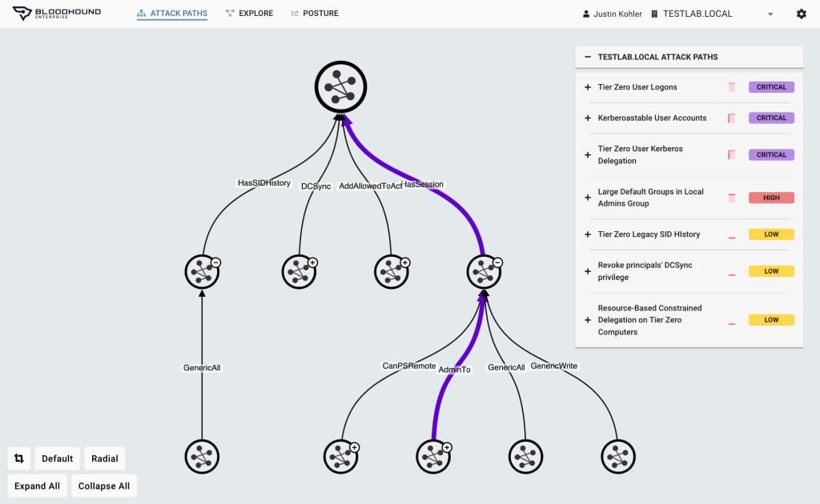
Task: Click LOW badge for Revoke principals' DCSync privilege
Action: pyautogui.click(x=771, y=271)
